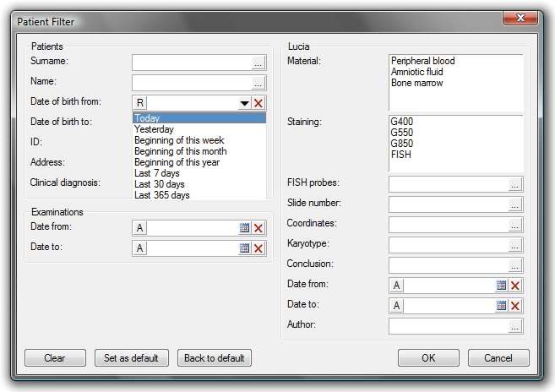Viewport: 555px width, 392px height.
Task: Click the Set as default button
Action: click(131, 358)
